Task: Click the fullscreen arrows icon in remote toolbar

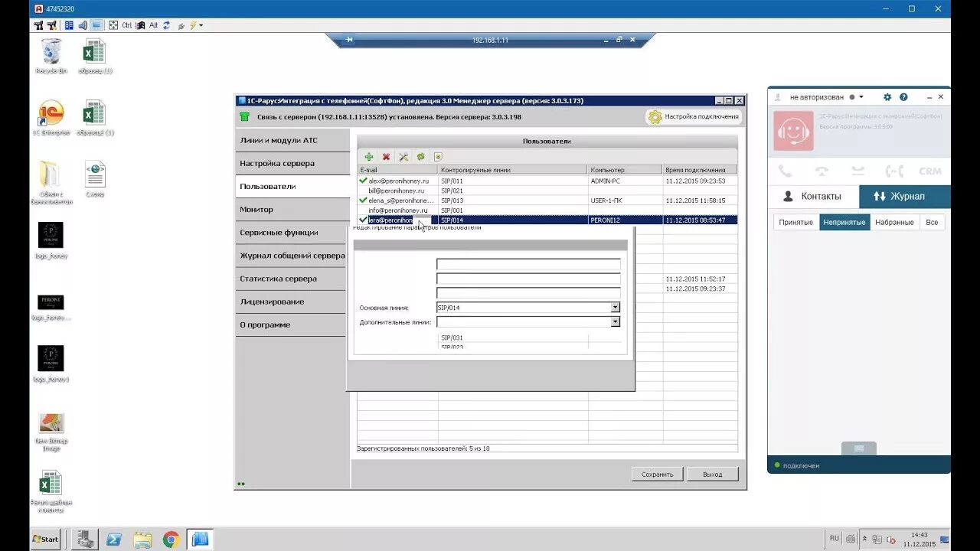Action: coord(113,25)
